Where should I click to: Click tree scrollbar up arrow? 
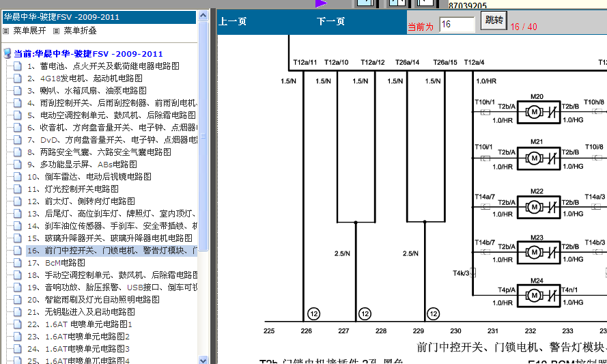pyautogui.click(x=203, y=16)
